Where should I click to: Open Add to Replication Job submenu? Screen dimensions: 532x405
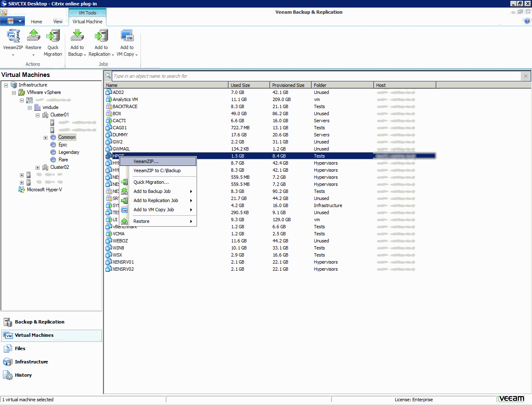click(x=158, y=200)
